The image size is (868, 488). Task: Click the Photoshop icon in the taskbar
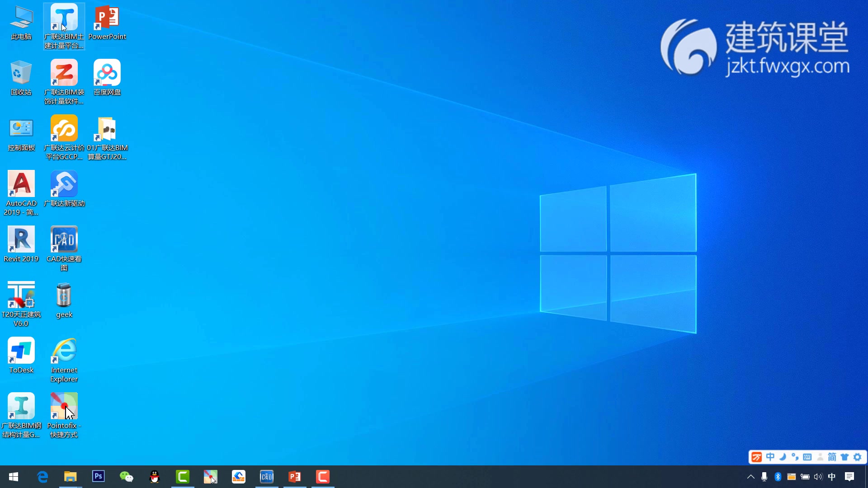(x=98, y=477)
